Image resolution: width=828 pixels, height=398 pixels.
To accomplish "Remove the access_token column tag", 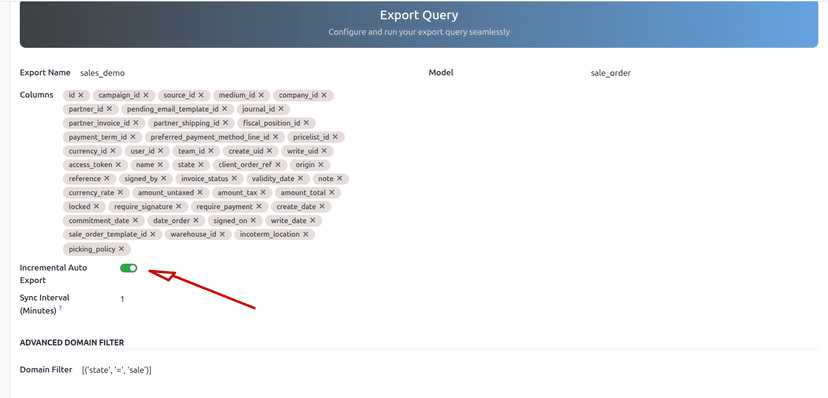I will point(118,164).
